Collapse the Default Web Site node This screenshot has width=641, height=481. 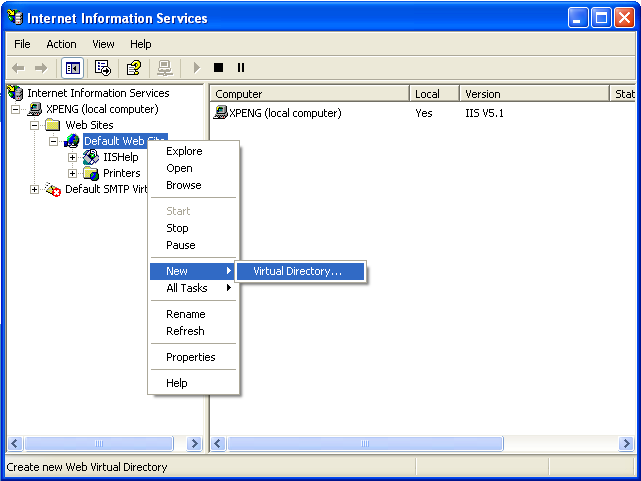point(53,141)
